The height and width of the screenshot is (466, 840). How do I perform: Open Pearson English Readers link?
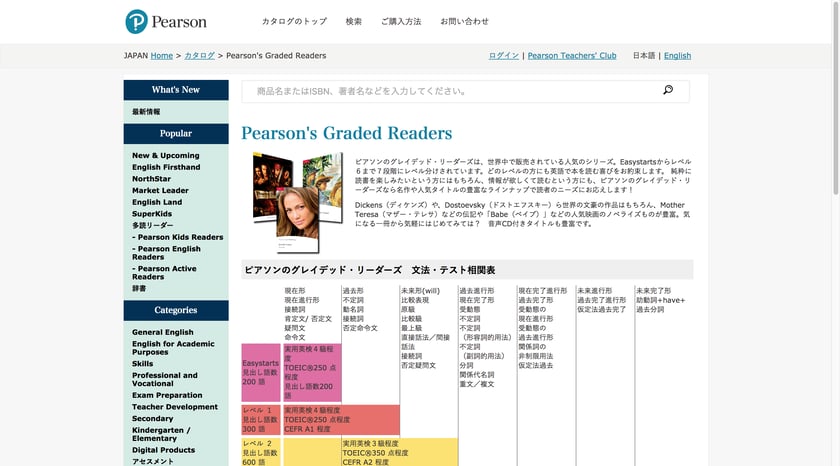click(x=167, y=253)
